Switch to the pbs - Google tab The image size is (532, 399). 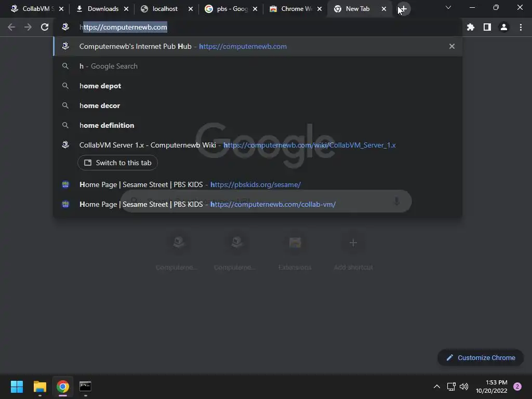pyautogui.click(x=227, y=9)
